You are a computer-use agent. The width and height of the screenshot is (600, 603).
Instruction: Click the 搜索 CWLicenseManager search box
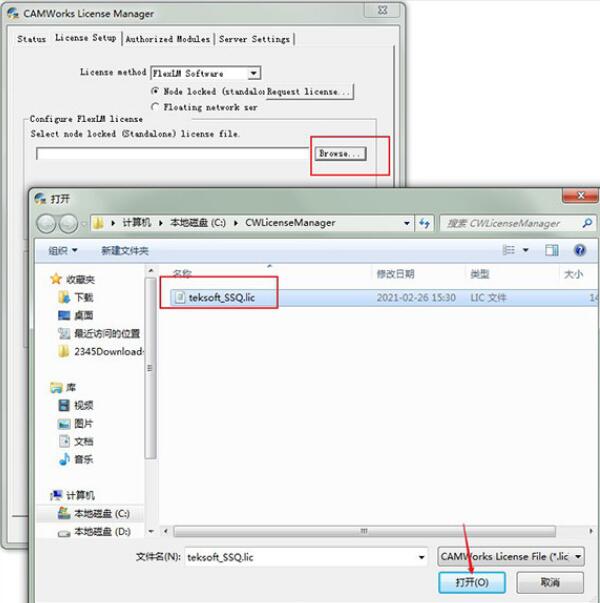(518, 223)
